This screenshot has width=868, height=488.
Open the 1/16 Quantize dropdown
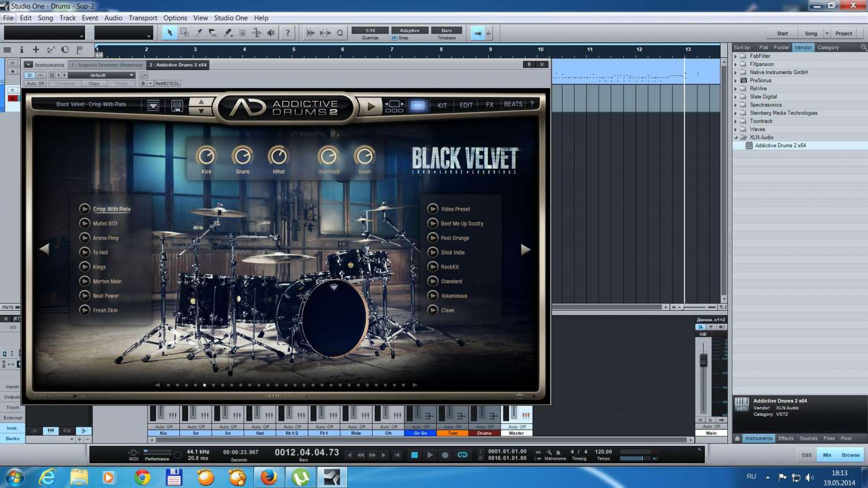370,31
